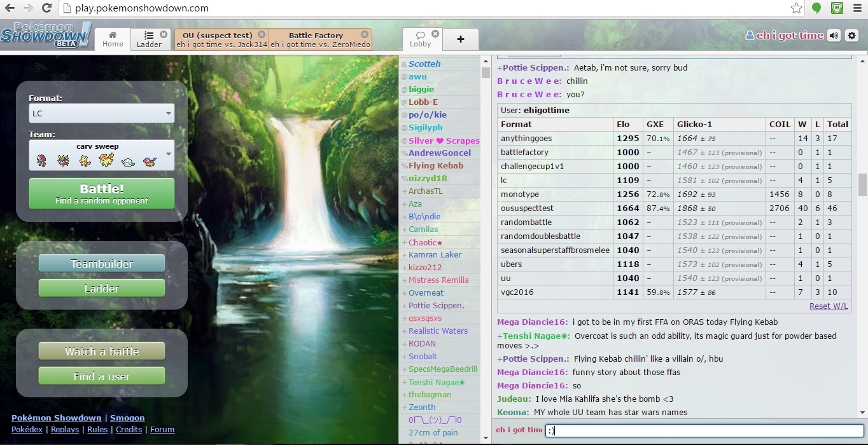Switch to the Home tab
868x445 pixels.
[113, 39]
